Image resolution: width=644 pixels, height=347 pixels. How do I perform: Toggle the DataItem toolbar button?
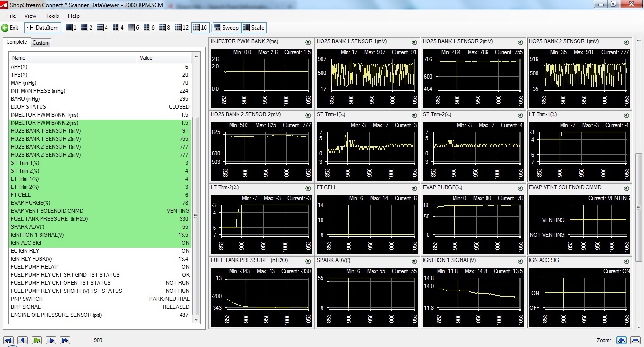[x=42, y=28]
